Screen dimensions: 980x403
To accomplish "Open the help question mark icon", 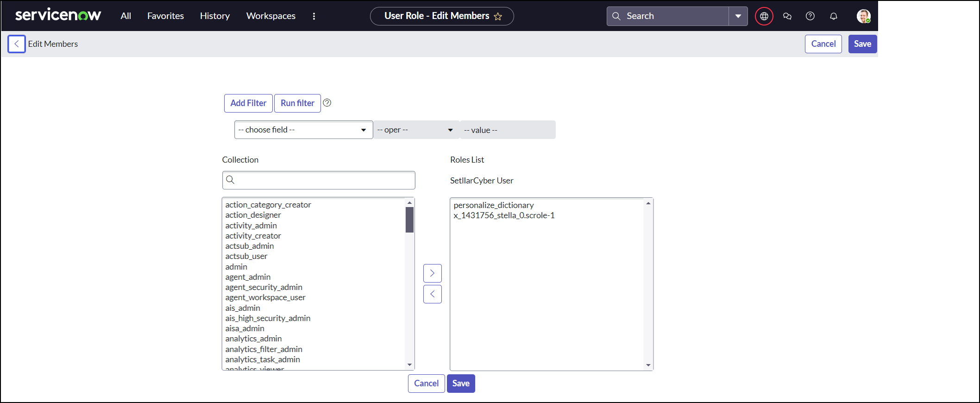I will [810, 16].
